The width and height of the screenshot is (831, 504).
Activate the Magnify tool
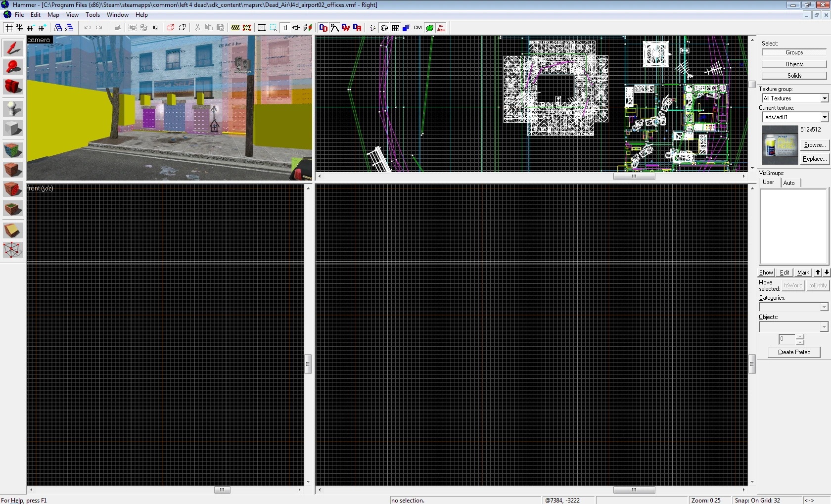point(13,67)
